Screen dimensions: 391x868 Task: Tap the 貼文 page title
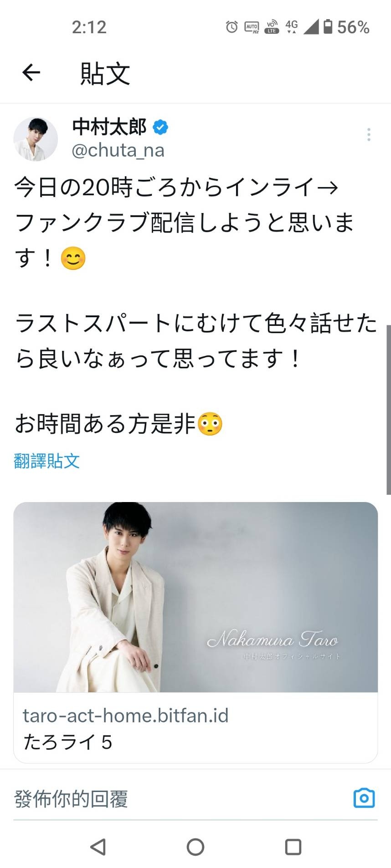[105, 73]
